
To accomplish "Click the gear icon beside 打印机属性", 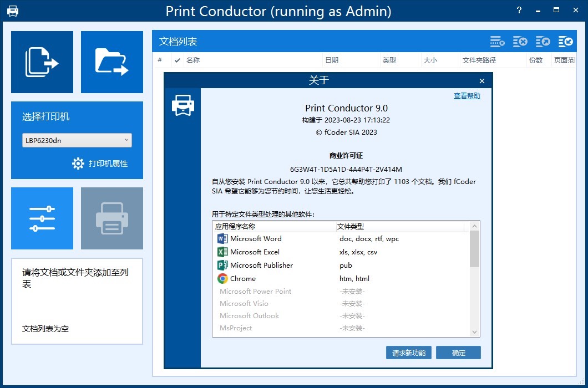I will click(78, 164).
